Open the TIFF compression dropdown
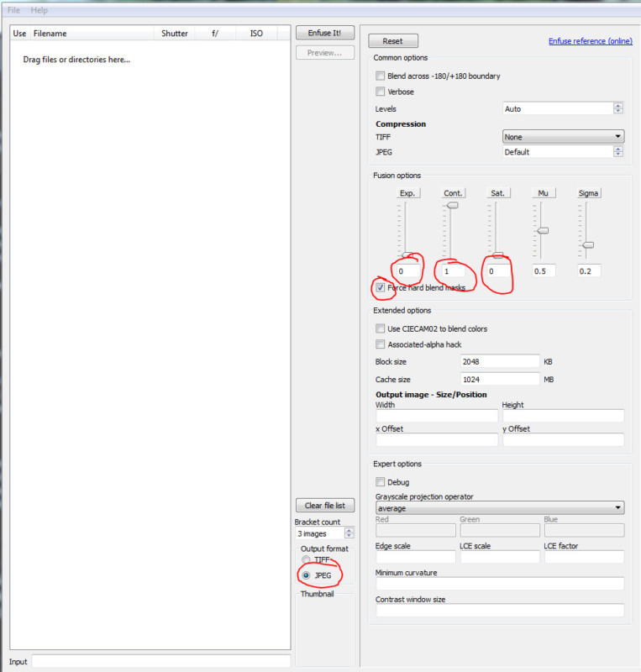Viewport: 641px width, 672px height. coord(563,137)
